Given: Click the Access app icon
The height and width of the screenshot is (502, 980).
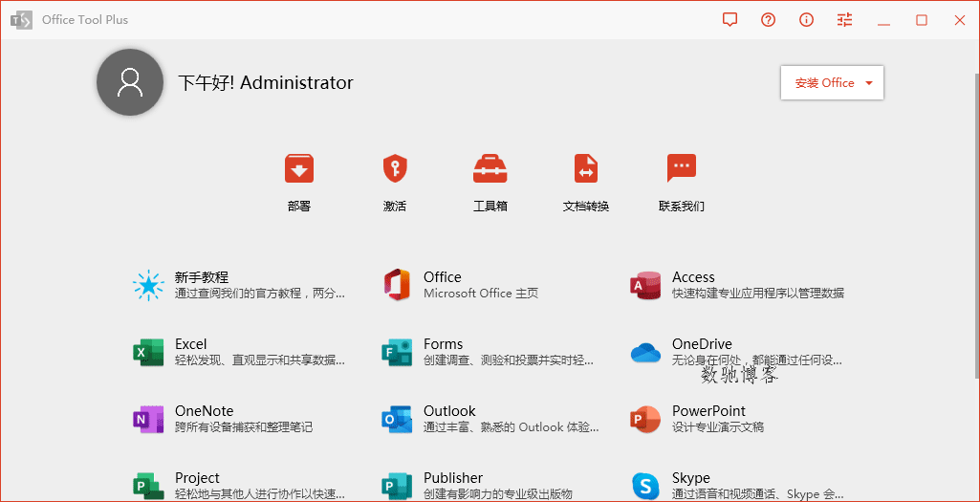Looking at the screenshot, I should [x=645, y=285].
